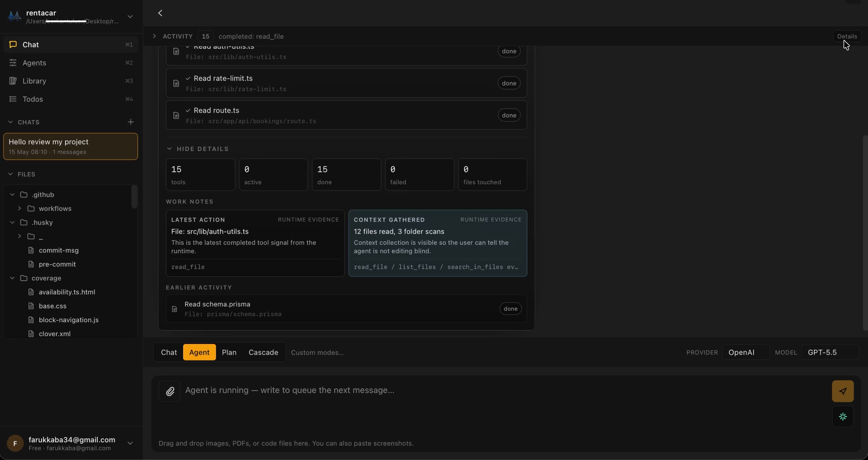Click done badge on Read route.ts
Viewport: 868px width, 460px height.
coord(509,115)
